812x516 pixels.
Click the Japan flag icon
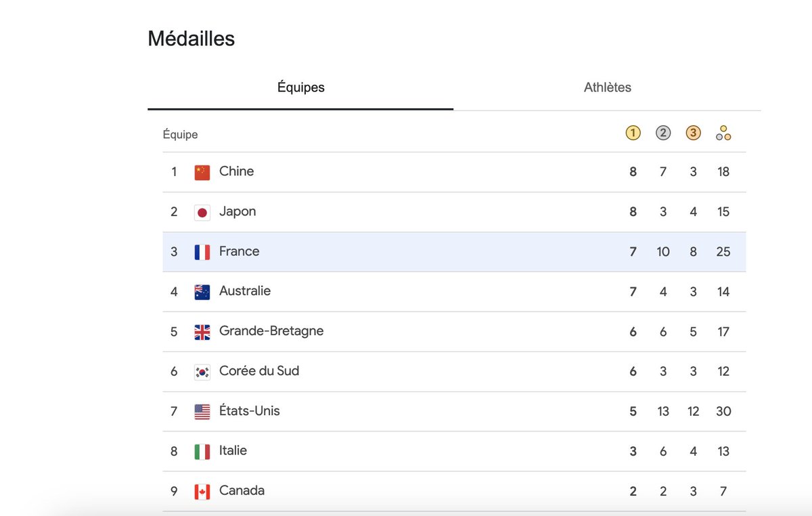[202, 213]
